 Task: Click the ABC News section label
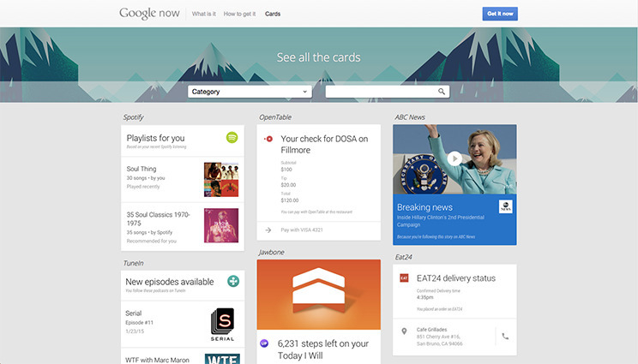[x=410, y=117]
